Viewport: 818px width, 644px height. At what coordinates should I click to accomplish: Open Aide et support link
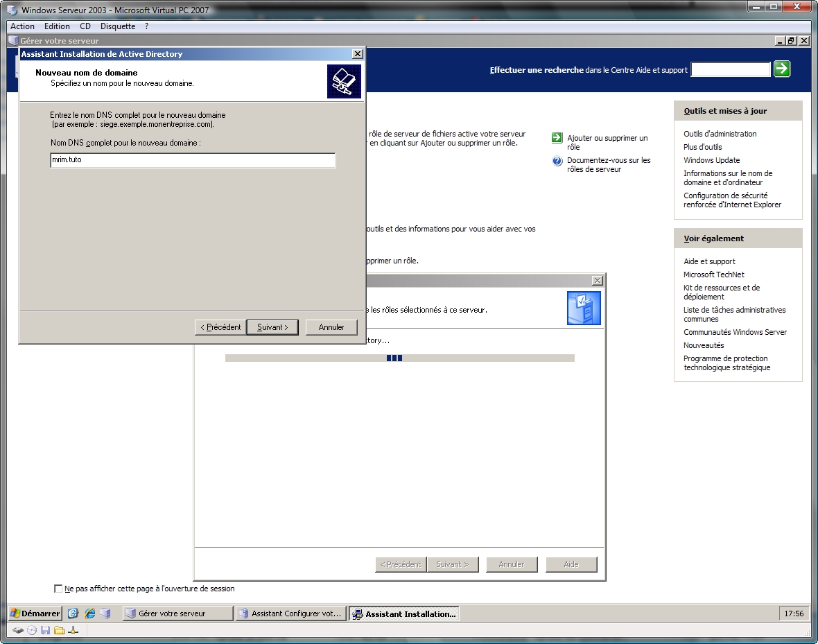pyautogui.click(x=709, y=261)
